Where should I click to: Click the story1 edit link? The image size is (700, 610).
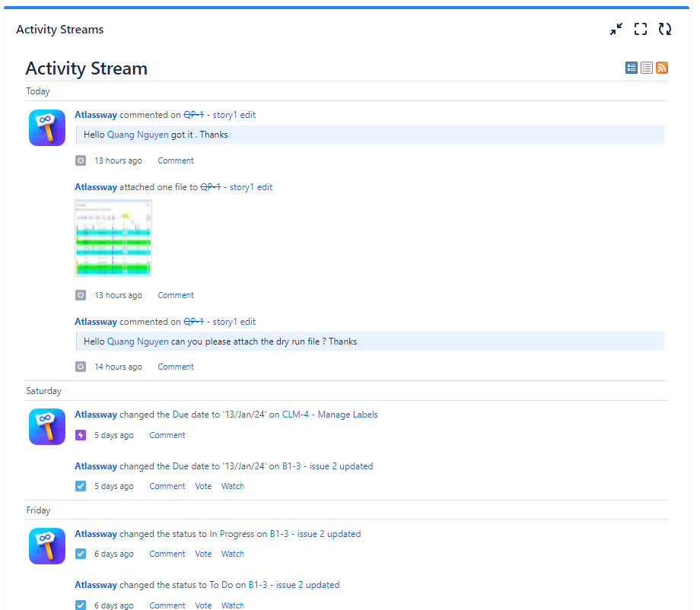234,114
